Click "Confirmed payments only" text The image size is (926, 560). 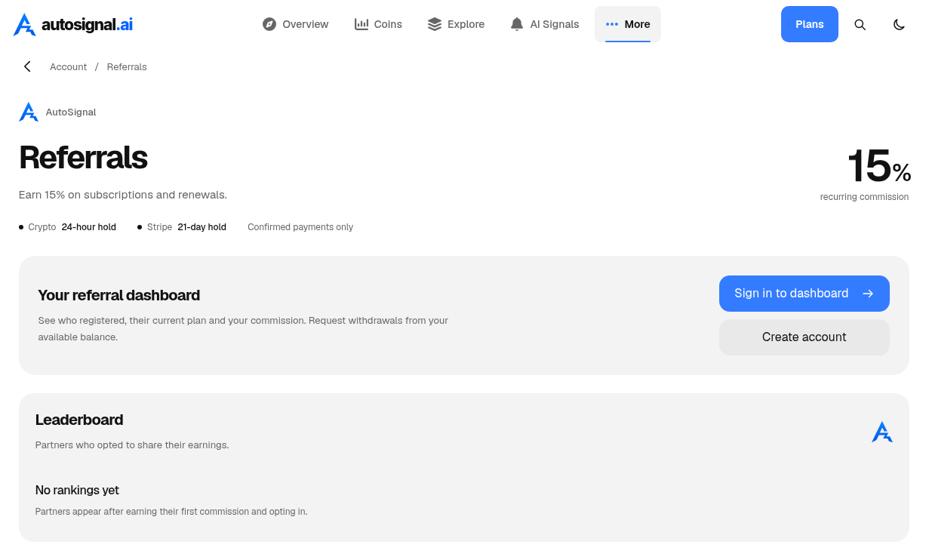point(300,227)
